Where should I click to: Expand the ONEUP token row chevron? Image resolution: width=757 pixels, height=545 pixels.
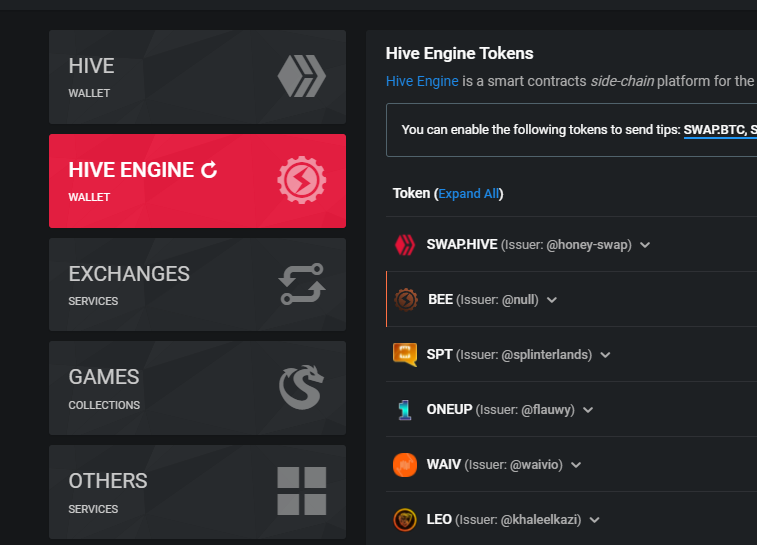click(588, 410)
